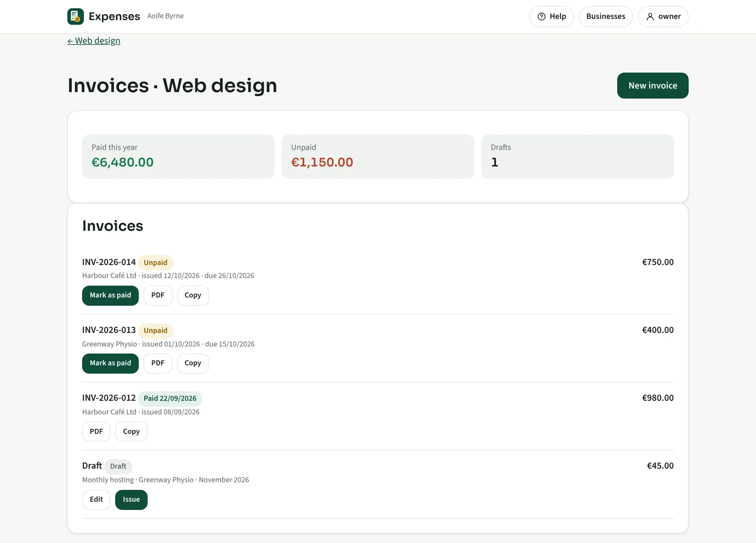Open the Businesses page
This screenshot has height=543, width=756.
point(606,17)
